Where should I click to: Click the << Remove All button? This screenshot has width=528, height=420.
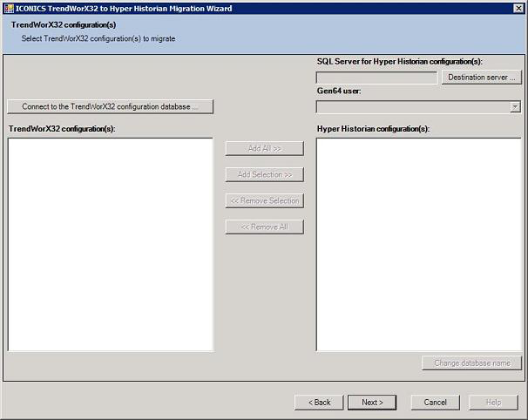click(x=265, y=227)
